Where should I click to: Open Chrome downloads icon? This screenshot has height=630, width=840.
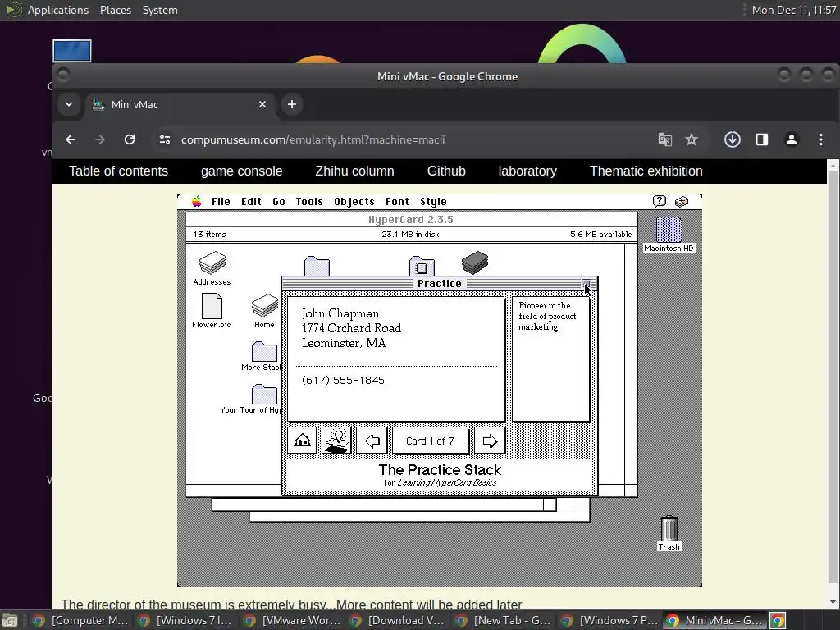point(733,139)
